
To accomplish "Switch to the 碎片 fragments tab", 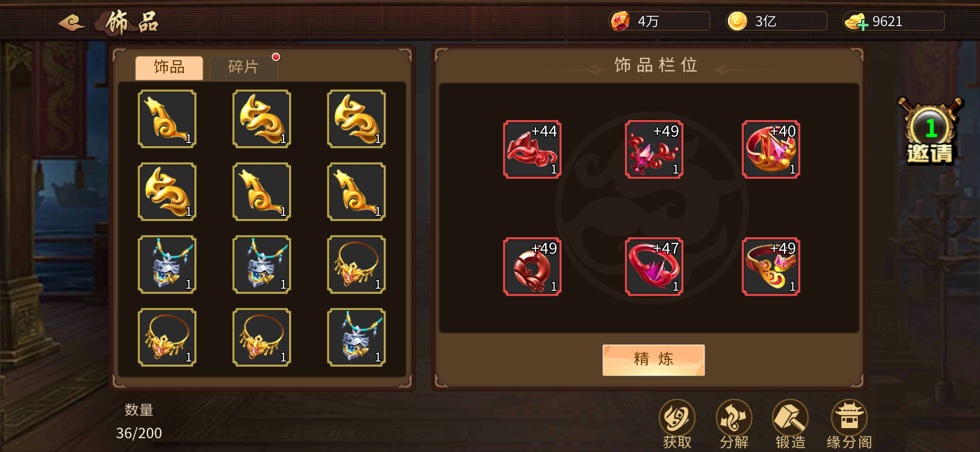I will click(243, 67).
